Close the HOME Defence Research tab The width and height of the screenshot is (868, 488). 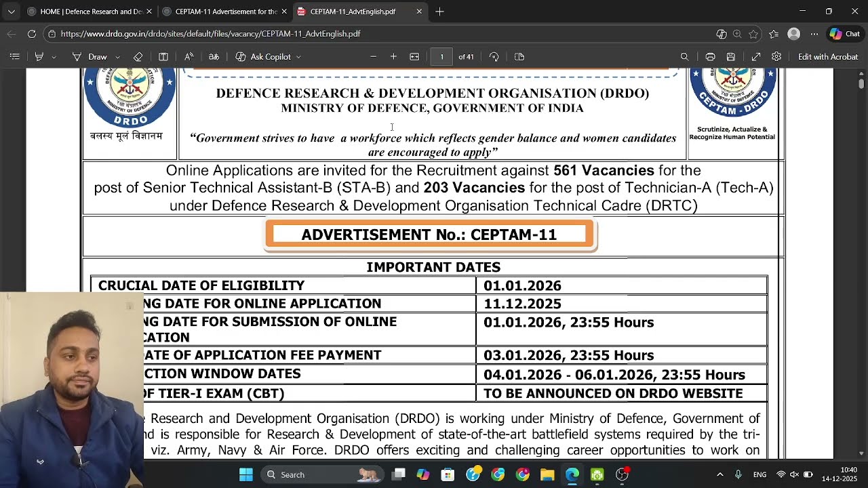(x=149, y=12)
